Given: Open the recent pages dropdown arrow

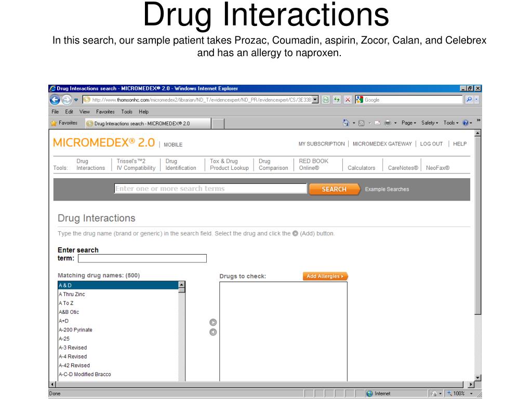Looking at the screenshot, I should coord(76,100).
